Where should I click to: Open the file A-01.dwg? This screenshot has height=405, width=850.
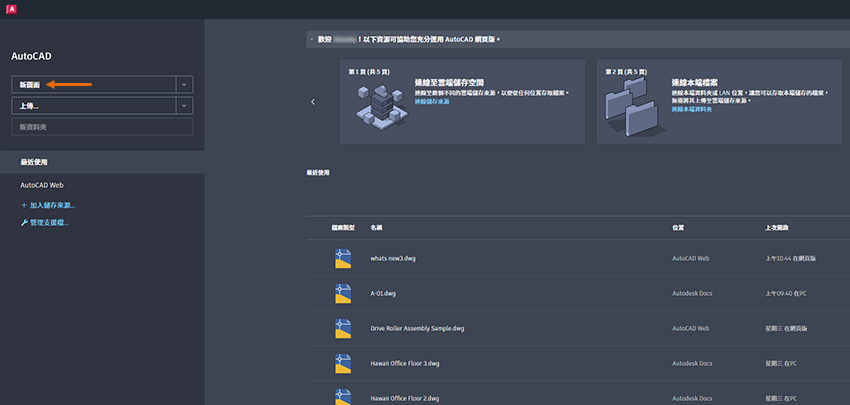click(x=383, y=293)
